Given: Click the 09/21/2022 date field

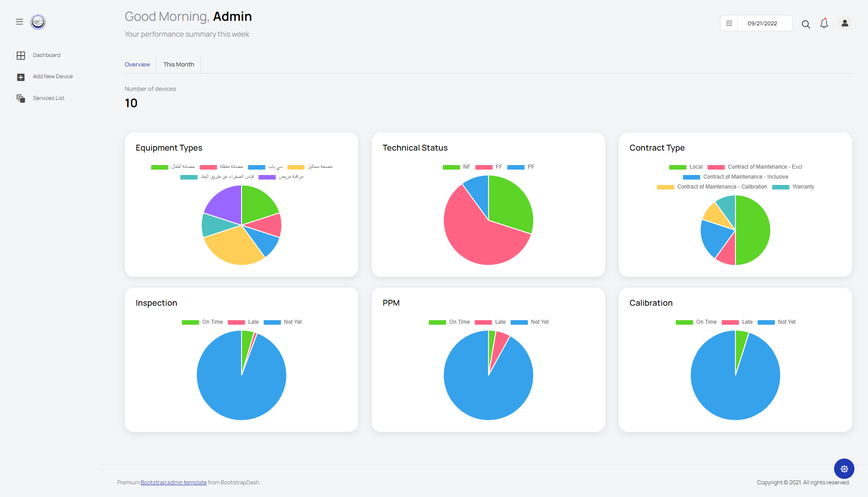Looking at the screenshot, I should [764, 24].
